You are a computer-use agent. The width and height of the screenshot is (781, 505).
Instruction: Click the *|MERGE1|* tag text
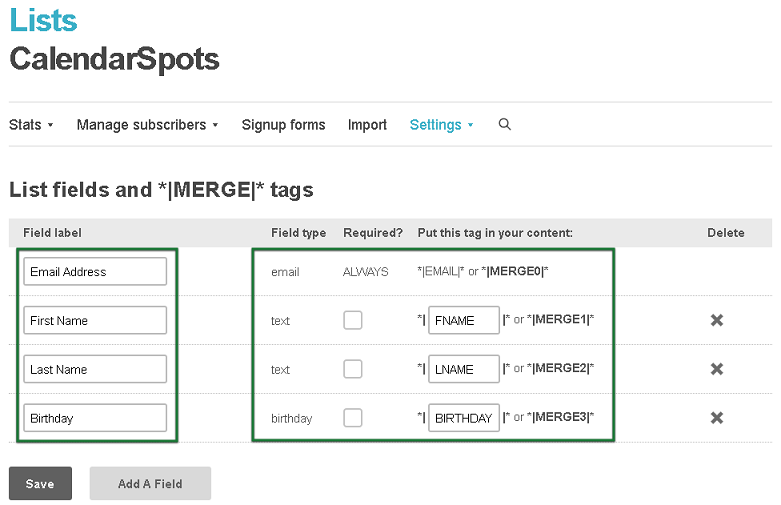[x=560, y=319]
